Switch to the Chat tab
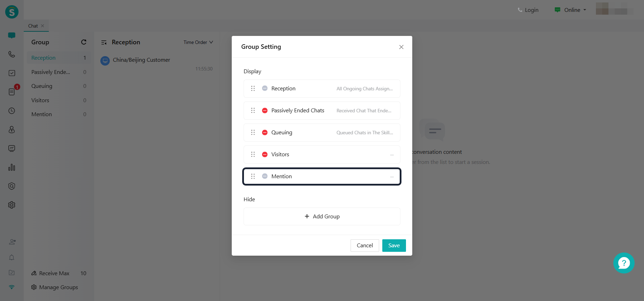 [33, 26]
